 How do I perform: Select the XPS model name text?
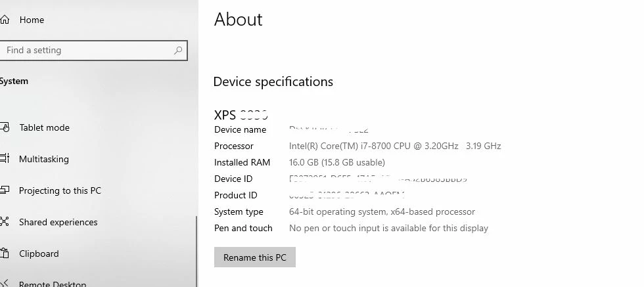click(x=241, y=114)
